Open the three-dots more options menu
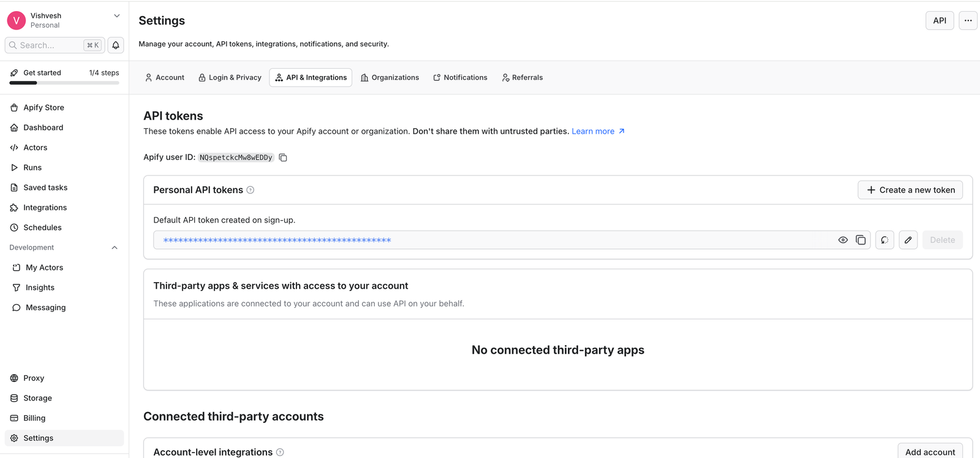 pyautogui.click(x=968, y=20)
